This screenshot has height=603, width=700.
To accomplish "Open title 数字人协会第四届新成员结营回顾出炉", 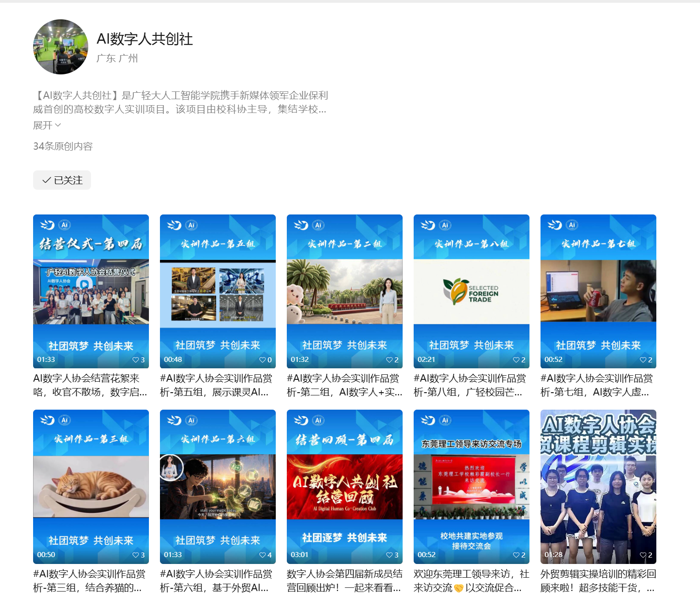I will click(x=345, y=580).
